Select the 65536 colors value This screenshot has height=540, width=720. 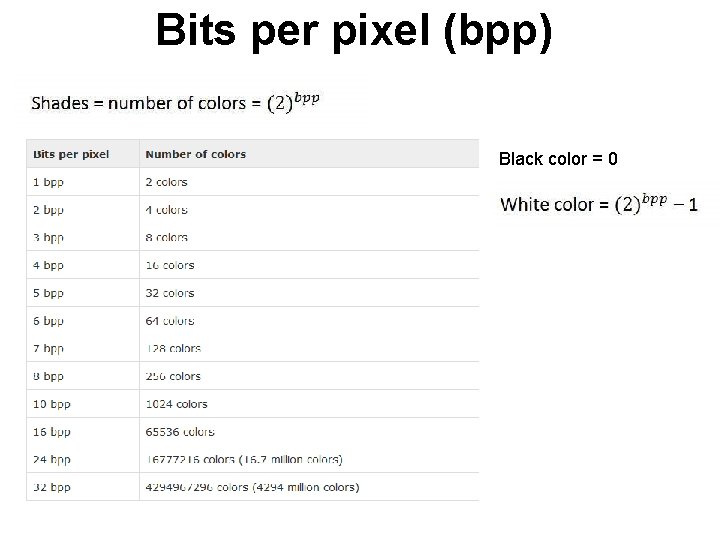[179, 432]
